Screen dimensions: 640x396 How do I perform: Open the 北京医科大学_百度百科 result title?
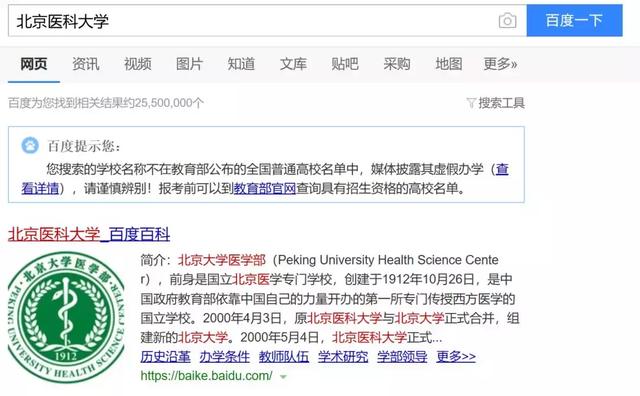(x=89, y=234)
